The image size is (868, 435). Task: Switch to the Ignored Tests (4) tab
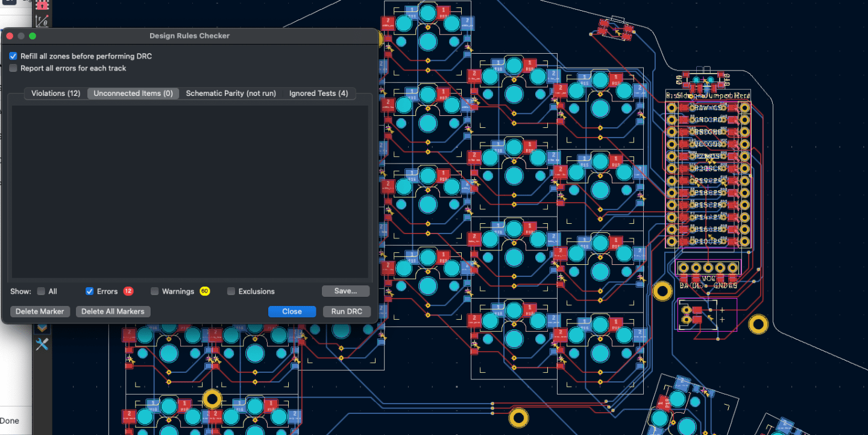coord(319,94)
